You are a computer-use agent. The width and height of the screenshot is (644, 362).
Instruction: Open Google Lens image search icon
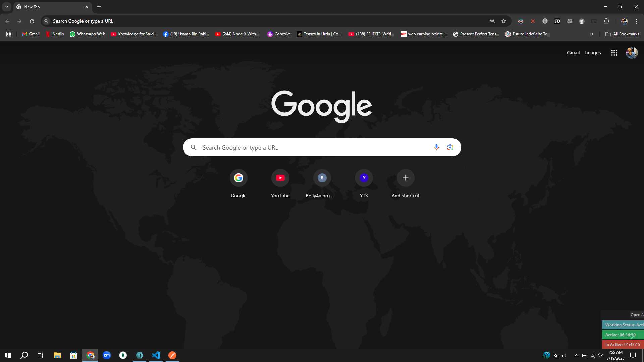(x=450, y=147)
